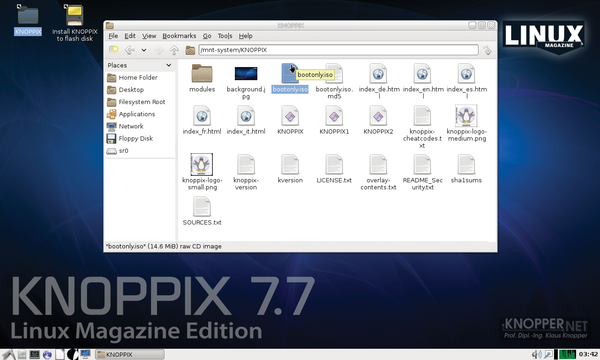Expand the history dropdown arrow
600x360 pixels.
144,50
